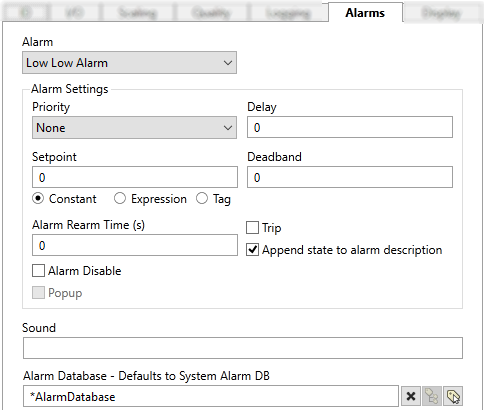Enable the Trip checkbox
Image resolution: width=484 pixels, height=410 pixels.
(x=252, y=228)
